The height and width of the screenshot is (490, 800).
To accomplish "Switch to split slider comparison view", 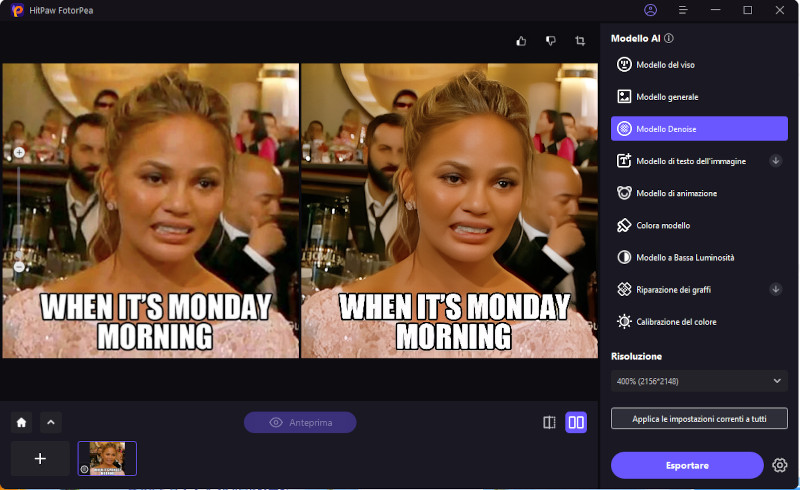I will click(549, 422).
